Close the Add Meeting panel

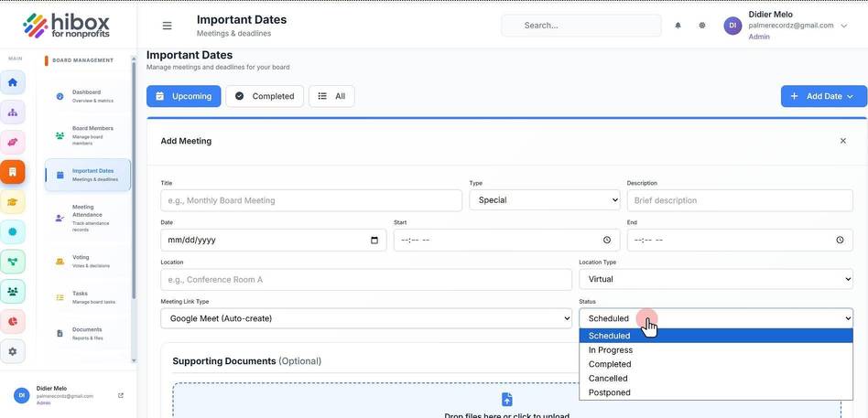click(x=843, y=141)
